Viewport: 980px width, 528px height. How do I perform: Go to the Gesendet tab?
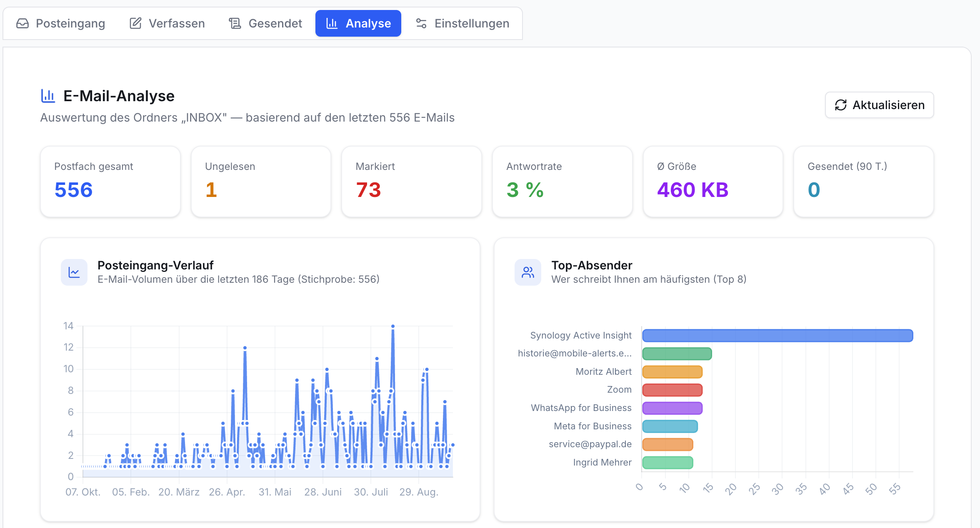pyautogui.click(x=265, y=23)
